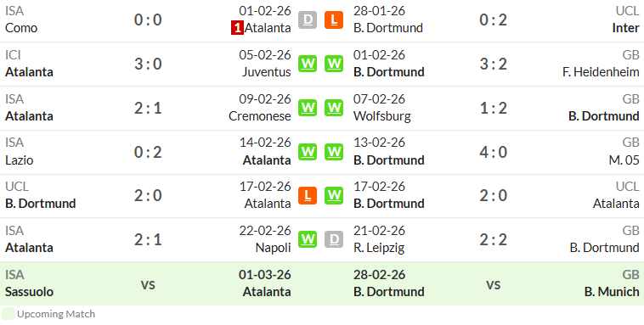Open the 4 : 0 Dortmund vs M. 05 score
644x325 pixels.
(x=494, y=152)
